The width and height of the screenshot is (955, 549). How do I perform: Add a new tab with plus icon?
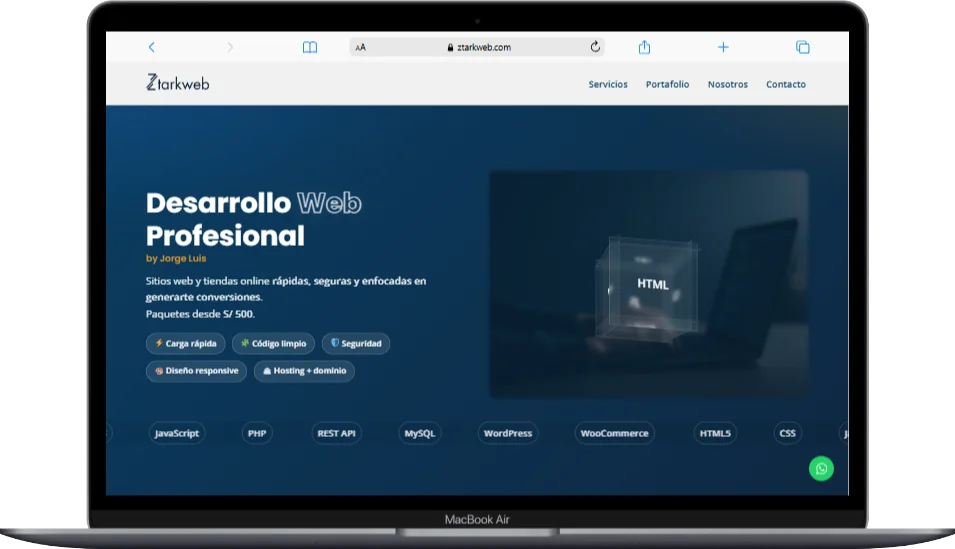coord(723,47)
